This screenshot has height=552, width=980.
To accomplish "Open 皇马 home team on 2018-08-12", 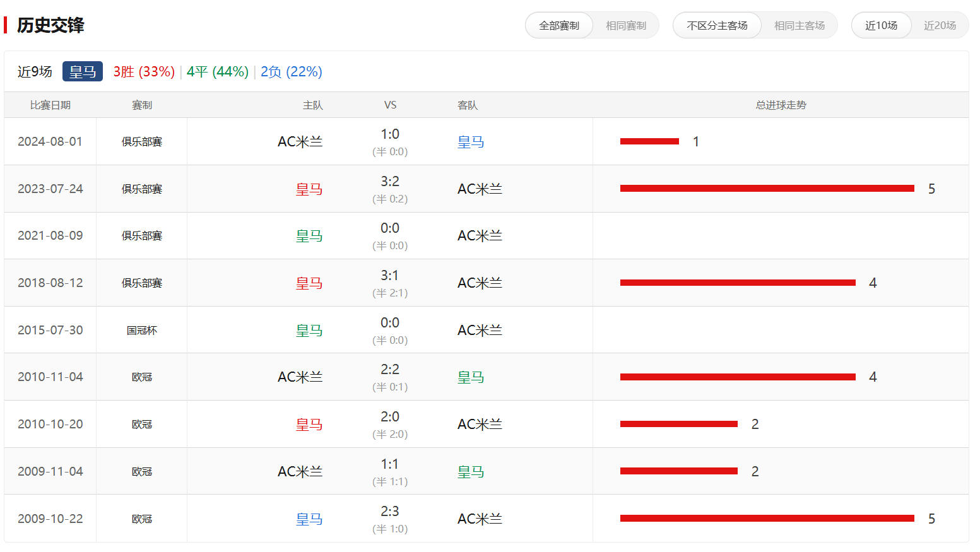I will [x=309, y=283].
